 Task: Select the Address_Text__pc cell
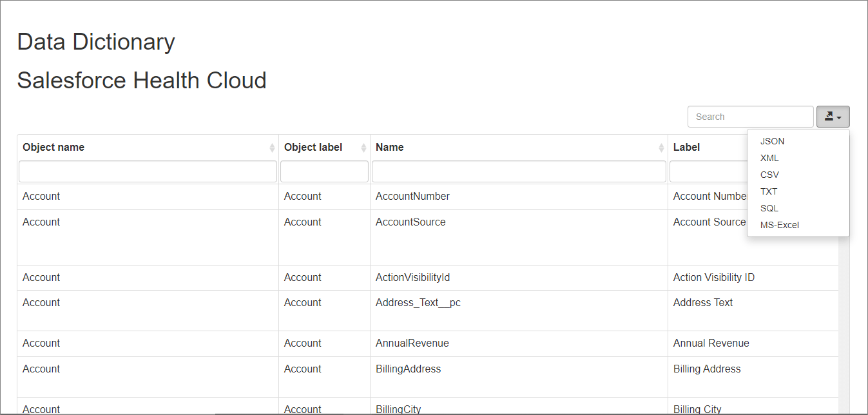click(519, 311)
